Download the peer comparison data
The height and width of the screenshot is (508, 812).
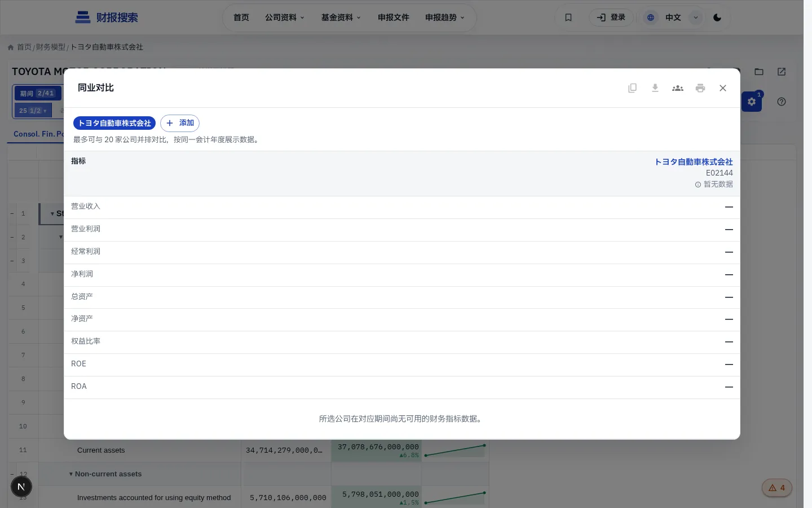point(655,88)
